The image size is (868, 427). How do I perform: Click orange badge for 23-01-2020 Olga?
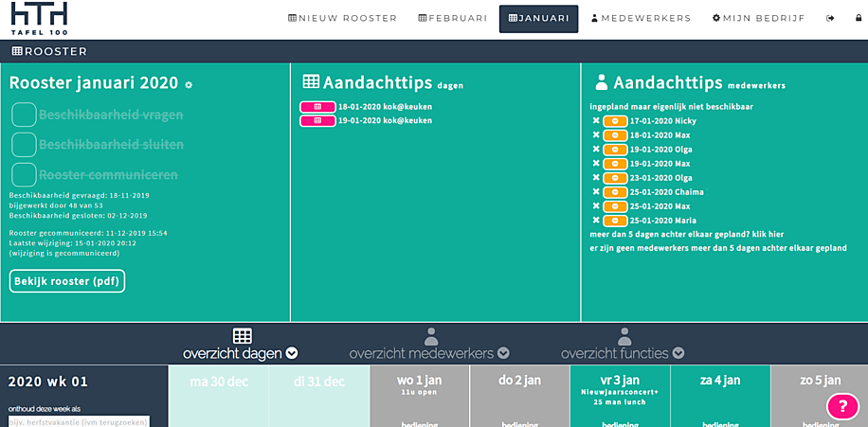pos(615,178)
